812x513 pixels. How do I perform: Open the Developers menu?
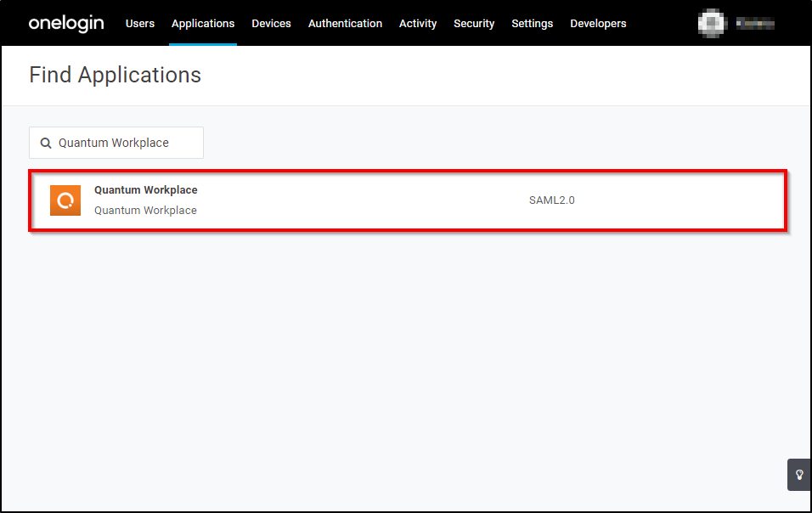pyautogui.click(x=598, y=23)
